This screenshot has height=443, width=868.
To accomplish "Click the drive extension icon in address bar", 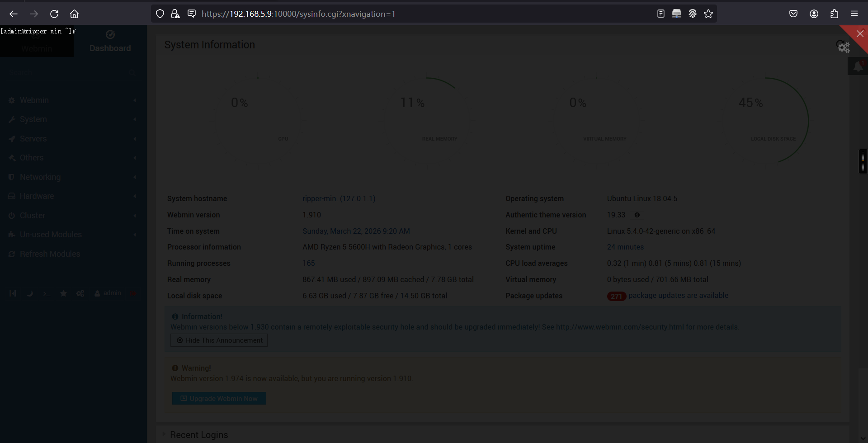I will click(x=677, y=14).
